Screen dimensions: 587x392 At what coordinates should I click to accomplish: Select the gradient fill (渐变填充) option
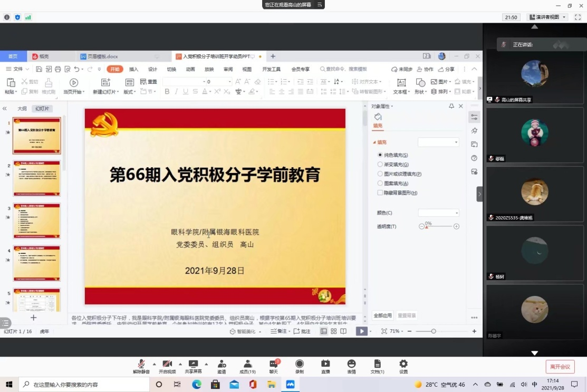[380, 164]
